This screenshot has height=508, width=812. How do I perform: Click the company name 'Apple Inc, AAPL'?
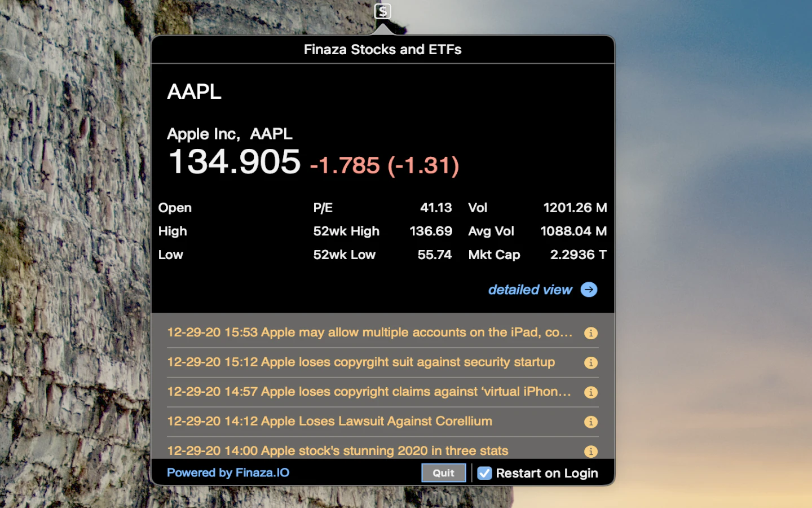230,134
